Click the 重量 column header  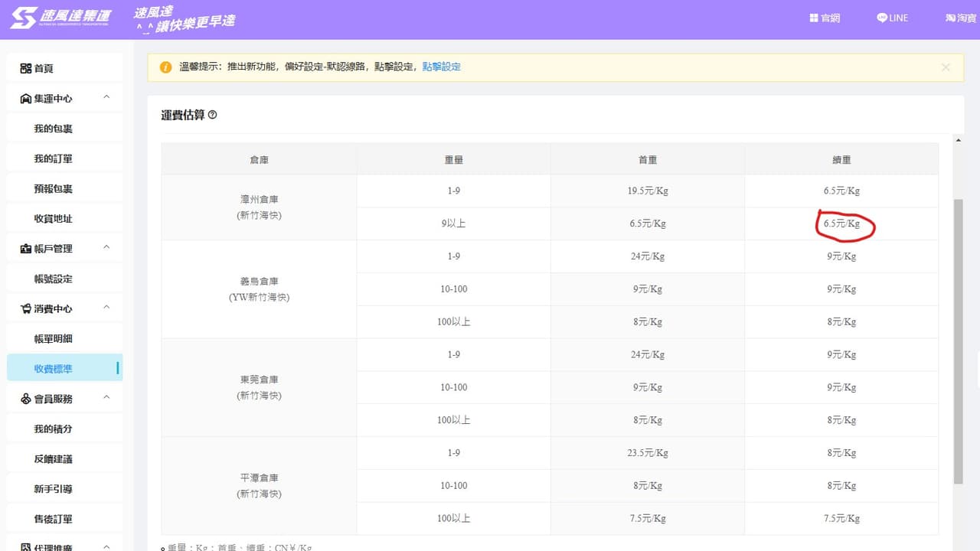pos(454,160)
